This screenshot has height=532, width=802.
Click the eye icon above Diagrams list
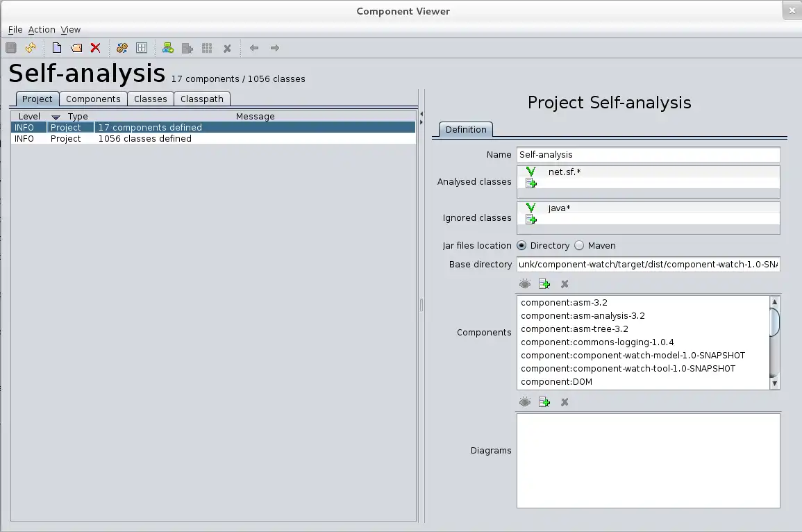pyautogui.click(x=525, y=402)
